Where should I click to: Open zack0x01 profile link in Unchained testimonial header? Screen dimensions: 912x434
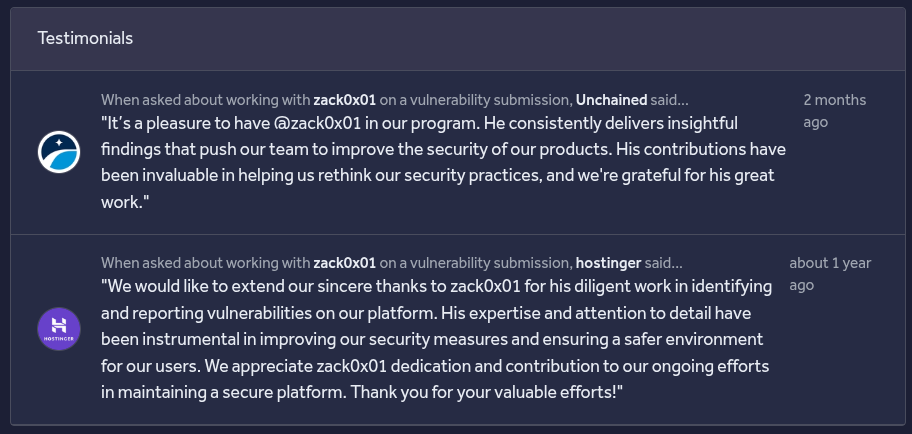pos(345,100)
